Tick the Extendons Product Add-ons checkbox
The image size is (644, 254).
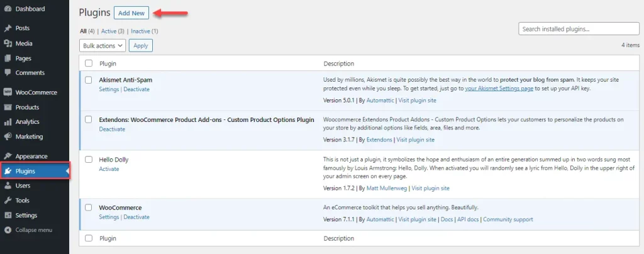coord(89,119)
